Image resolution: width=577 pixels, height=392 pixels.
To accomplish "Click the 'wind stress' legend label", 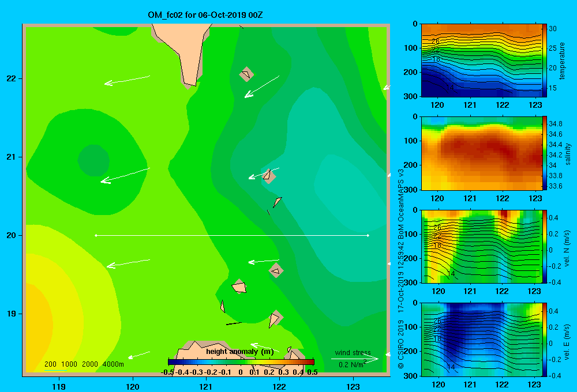I will point(353,353).
